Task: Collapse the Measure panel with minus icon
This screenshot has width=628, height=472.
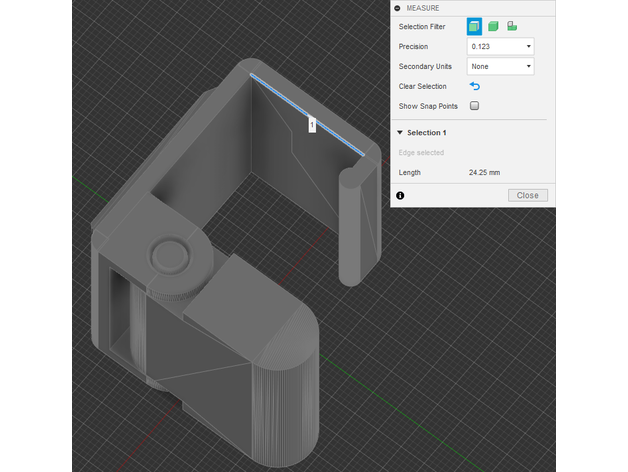Action: 398,7
